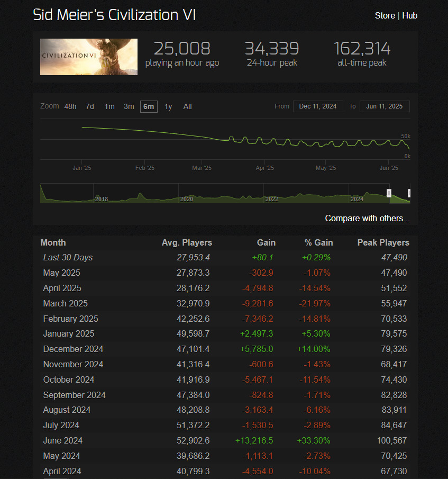Select the All zoom option
This screenshot has height=479, width=448.
[187, 106]
